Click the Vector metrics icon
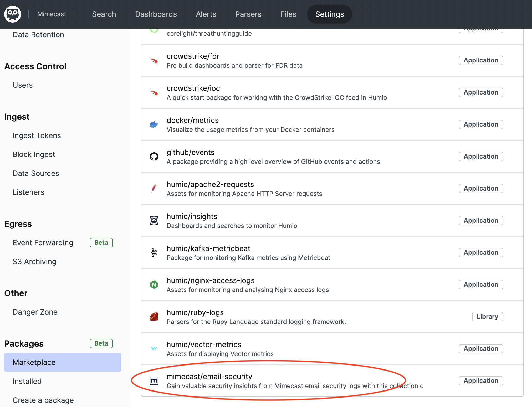 pyautogui.click(x=154, y=349)
